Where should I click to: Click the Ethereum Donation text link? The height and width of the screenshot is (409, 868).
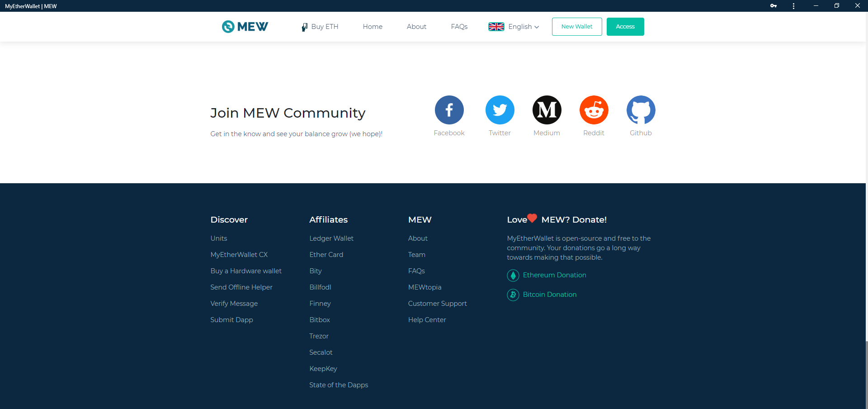(x=555, y=275)
